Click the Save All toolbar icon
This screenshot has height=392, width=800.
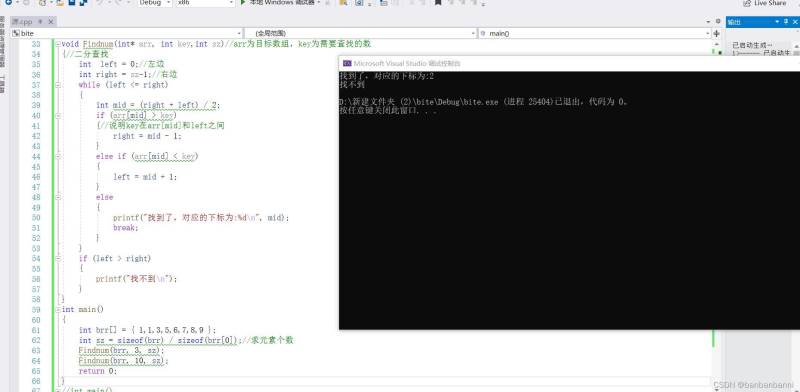tap(83, 3)
